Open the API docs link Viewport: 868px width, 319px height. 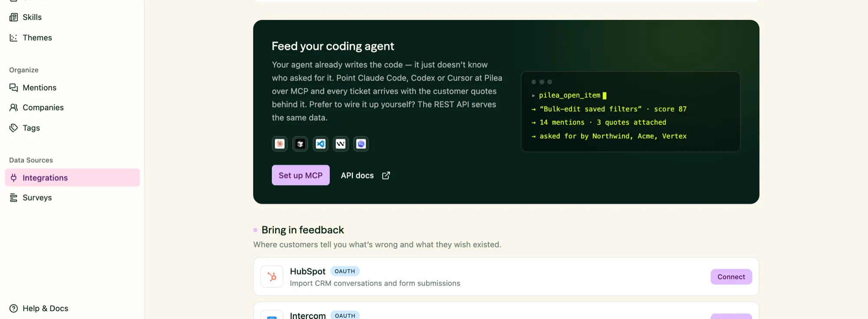pyautogui.click(x=365, y=175)
